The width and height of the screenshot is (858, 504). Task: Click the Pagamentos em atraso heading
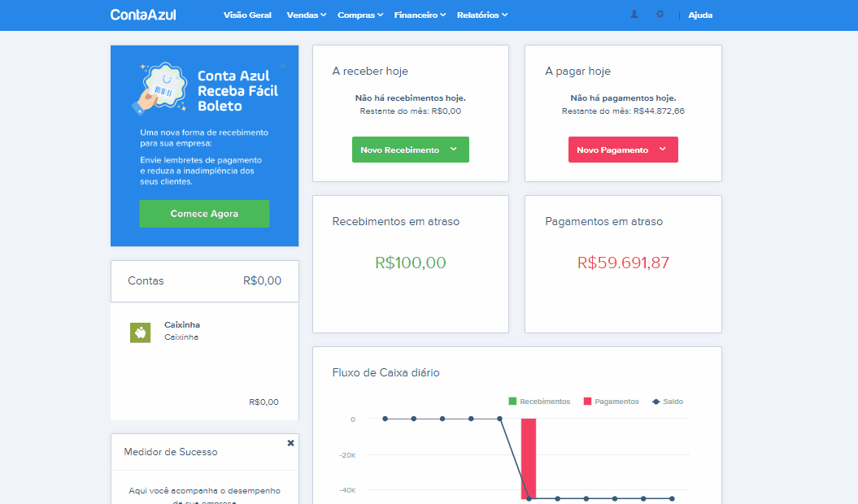pyautogui.click(x=603, y=222)
